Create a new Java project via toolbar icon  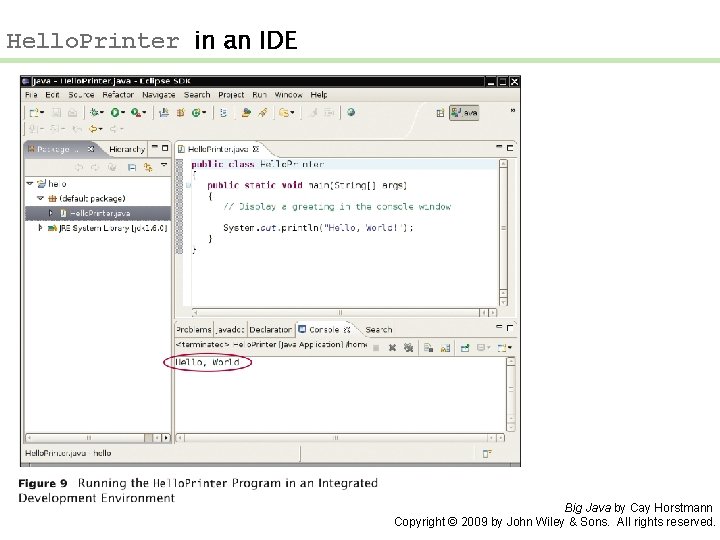click(164, 112)
